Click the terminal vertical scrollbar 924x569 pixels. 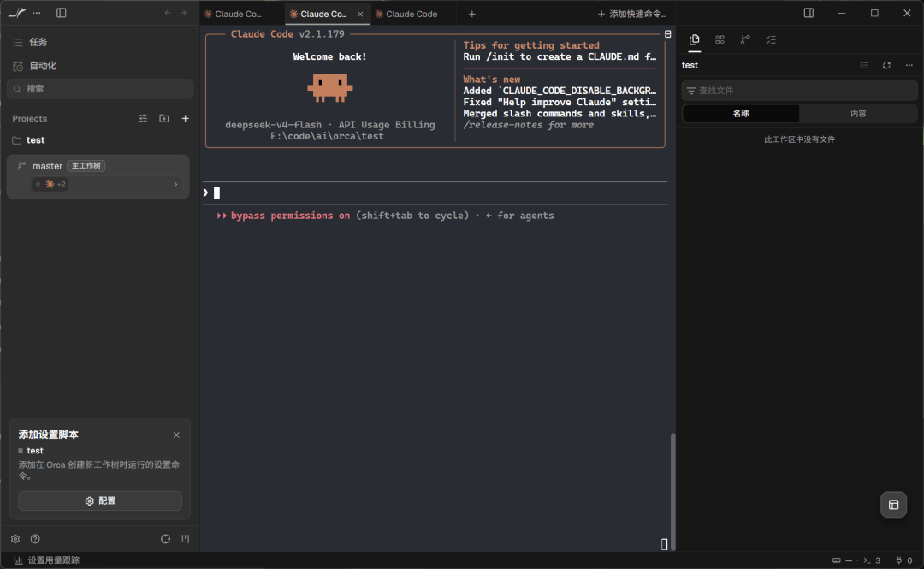(672, 491)
